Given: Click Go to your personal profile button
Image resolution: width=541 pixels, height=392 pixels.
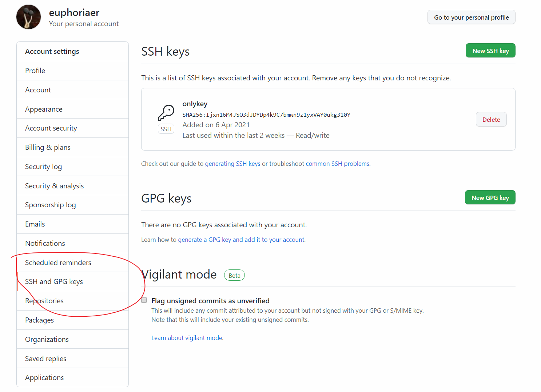Looking at the screenshot, I should tap(471, 17).
